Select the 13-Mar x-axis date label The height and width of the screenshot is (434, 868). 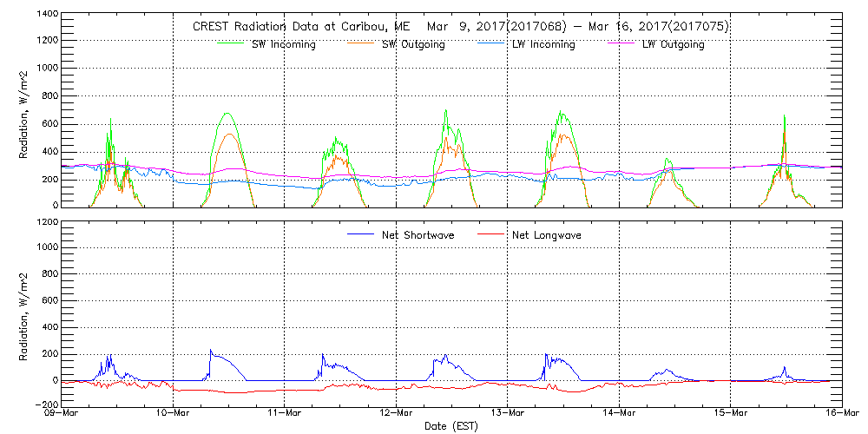pos(508,415)
